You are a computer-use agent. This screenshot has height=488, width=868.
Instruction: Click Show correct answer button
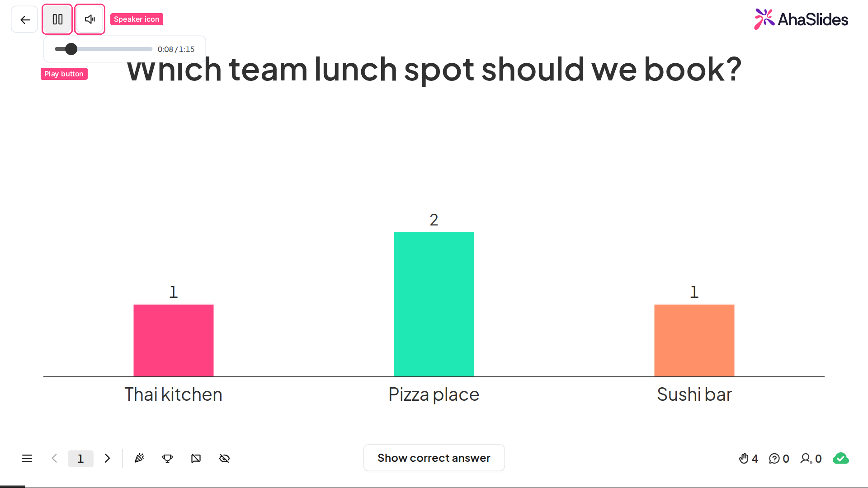tap(434, 458)
